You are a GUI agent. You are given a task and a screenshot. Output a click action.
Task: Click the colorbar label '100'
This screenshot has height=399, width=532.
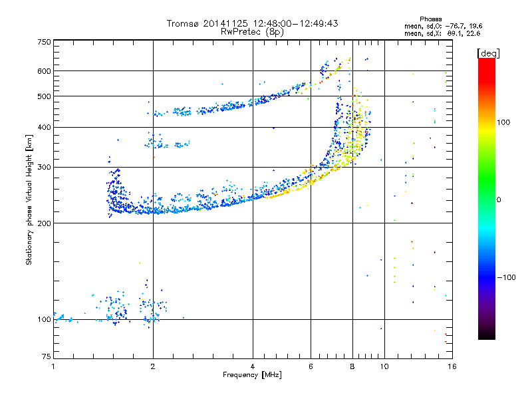pos(503,122)
